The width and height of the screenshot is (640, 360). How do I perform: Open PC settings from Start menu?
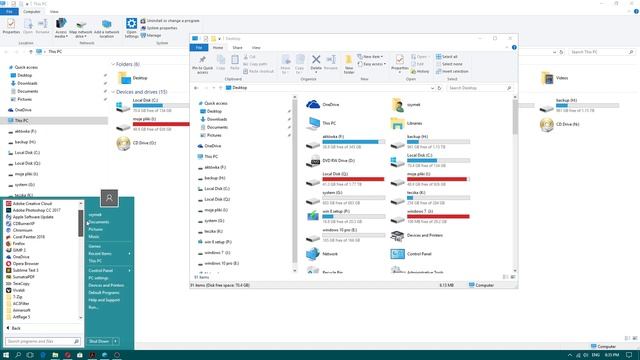pos(98,278)
